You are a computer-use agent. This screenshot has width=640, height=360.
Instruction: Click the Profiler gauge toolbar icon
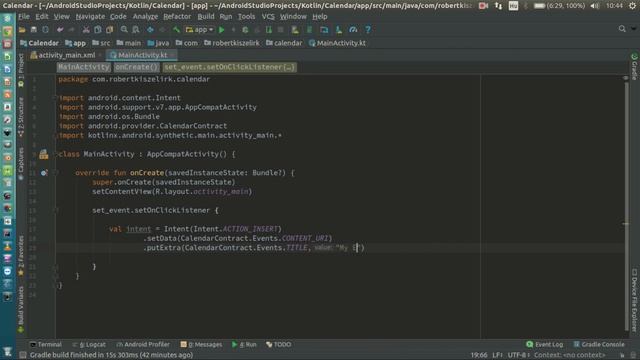click(353, 30)
